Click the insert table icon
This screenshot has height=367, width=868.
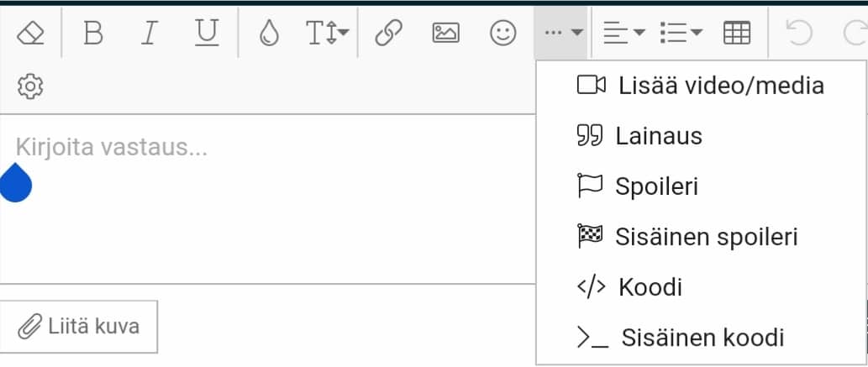click(x=737, y=34)
